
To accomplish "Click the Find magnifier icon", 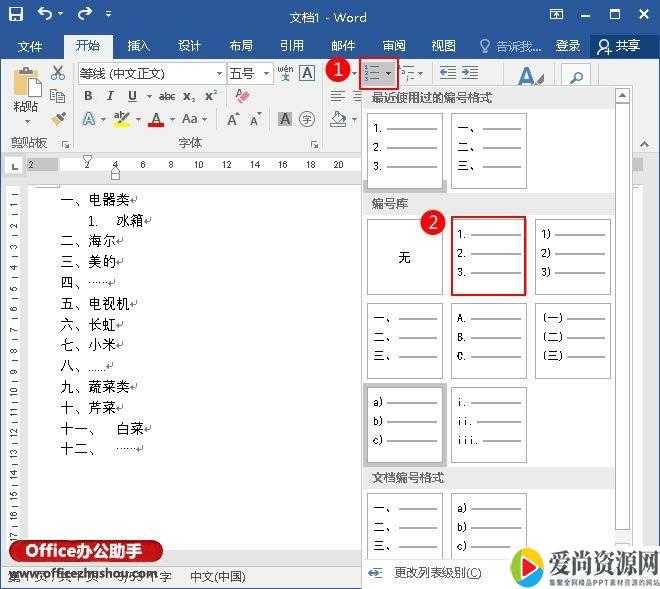I will point(575,76).
